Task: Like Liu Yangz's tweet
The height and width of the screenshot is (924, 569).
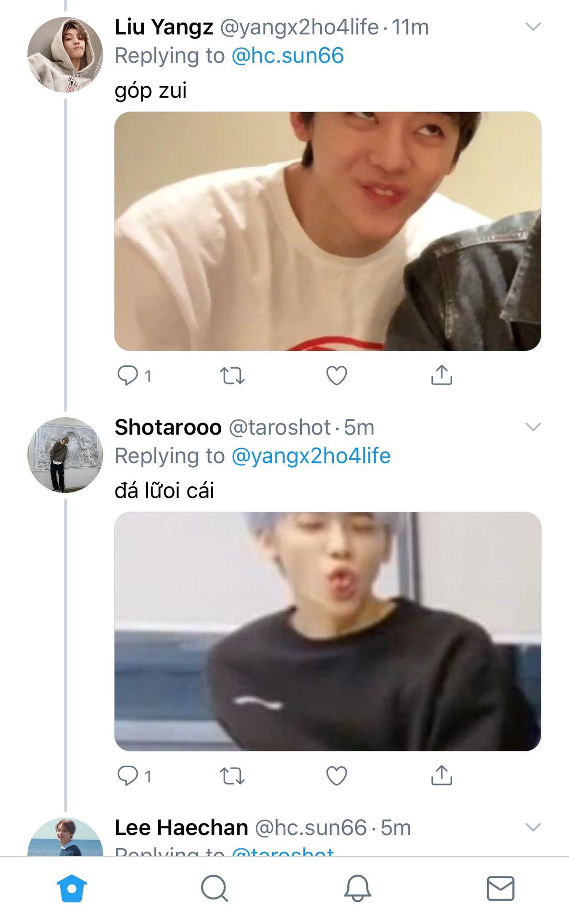Action: [x=337, y=375]
